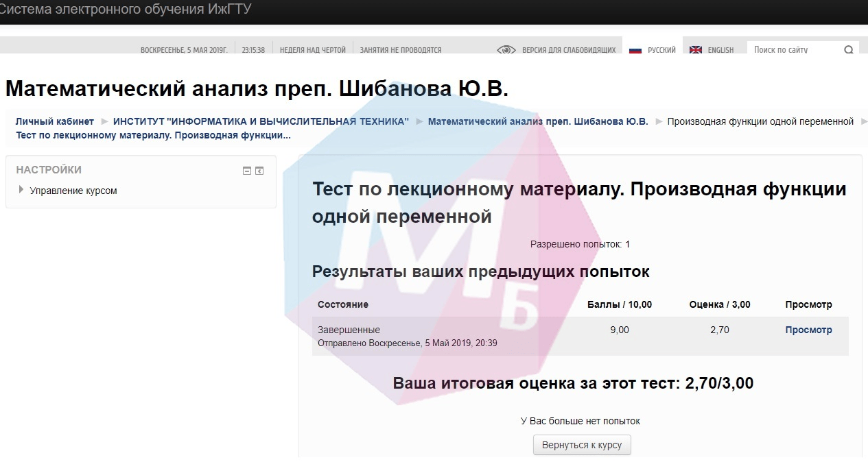Open Просмотр link in the completed attempt row
This screenshot has width=868, height=462.
pyautogui.click(x=808, y=330)
